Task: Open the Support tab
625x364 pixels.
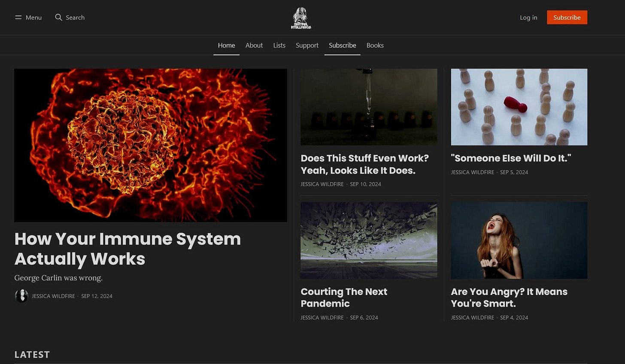Action: (307, 45)
